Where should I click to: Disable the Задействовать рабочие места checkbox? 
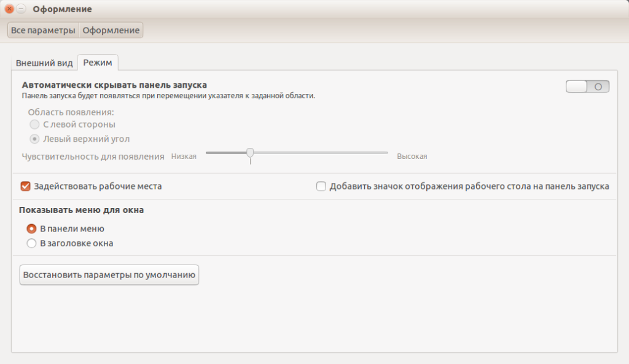[x=26, y=186]
